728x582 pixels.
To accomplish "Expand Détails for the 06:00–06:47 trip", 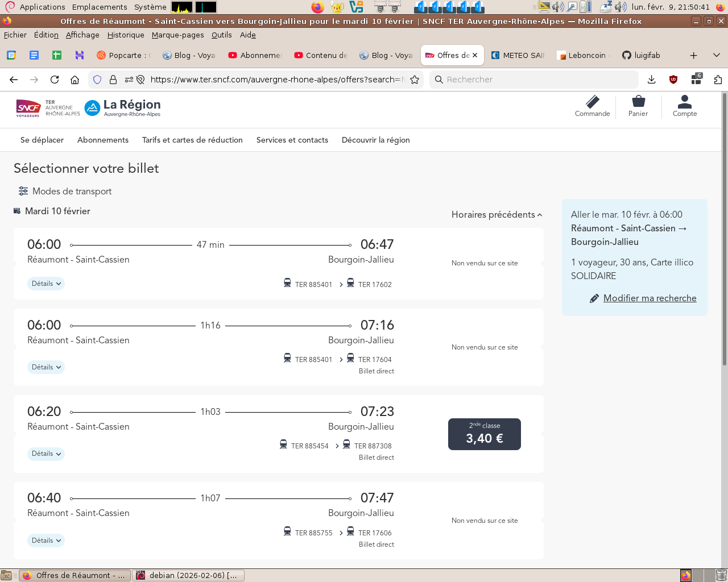I will 46,284.
